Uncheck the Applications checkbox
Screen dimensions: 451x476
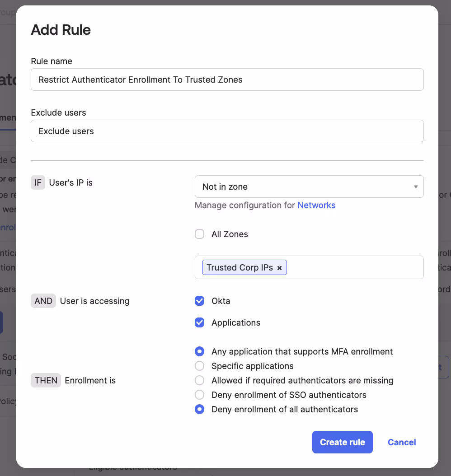tap(200, 322)
